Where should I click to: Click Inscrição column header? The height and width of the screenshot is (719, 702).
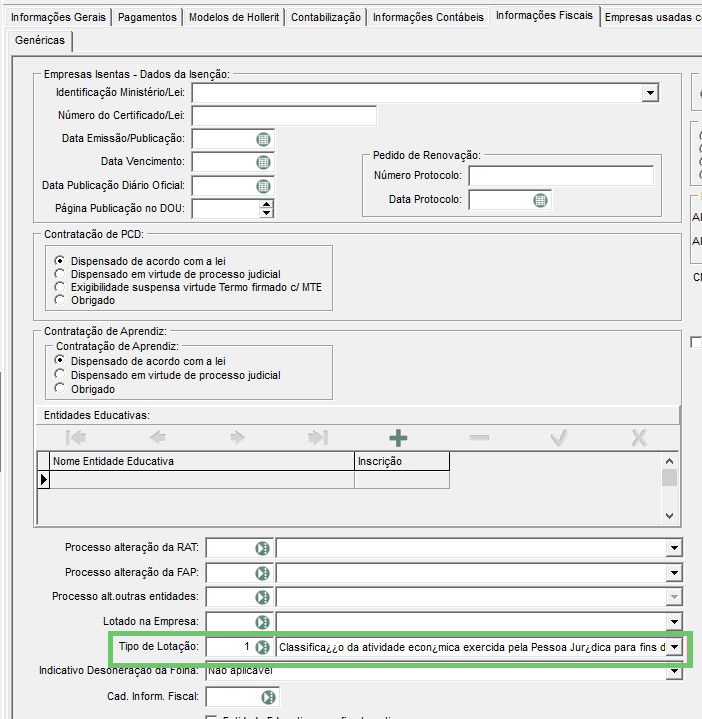click(402, 461)
